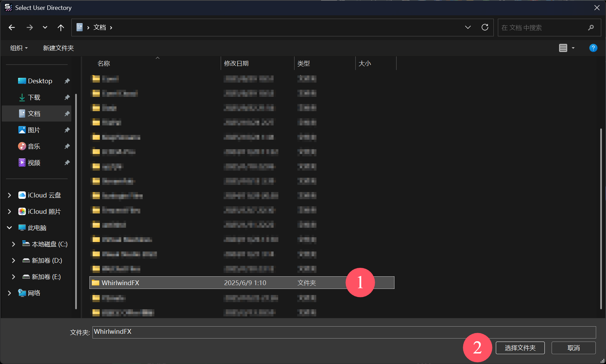Open the 视频 videos folder
This screenshot has width=606, height=364.
pos(34,163)
